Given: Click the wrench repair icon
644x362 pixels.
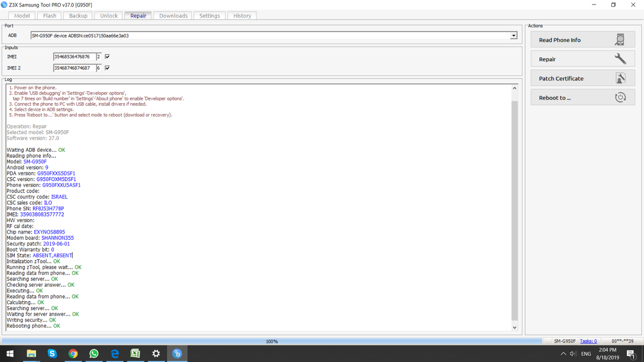Looking at the screenshot, I should (x=620, y=59).
